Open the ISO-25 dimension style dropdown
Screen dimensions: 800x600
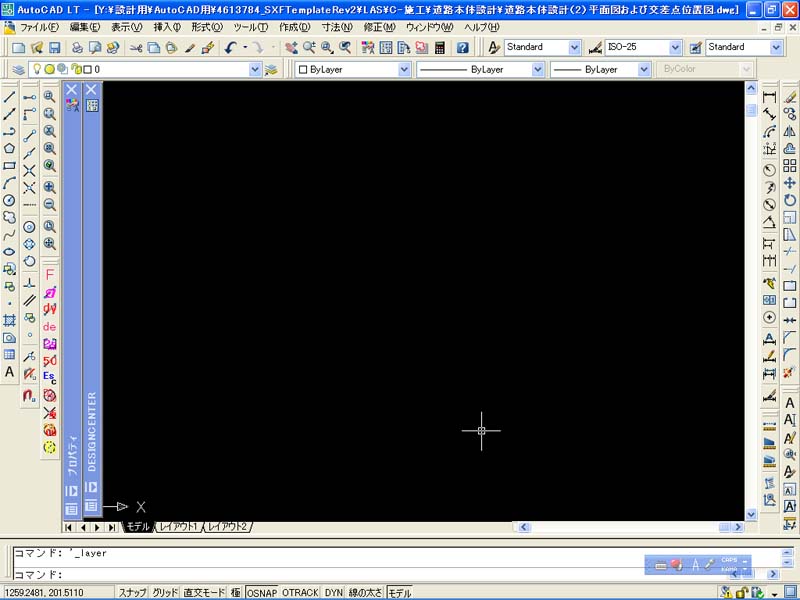(x=675, y=47)
